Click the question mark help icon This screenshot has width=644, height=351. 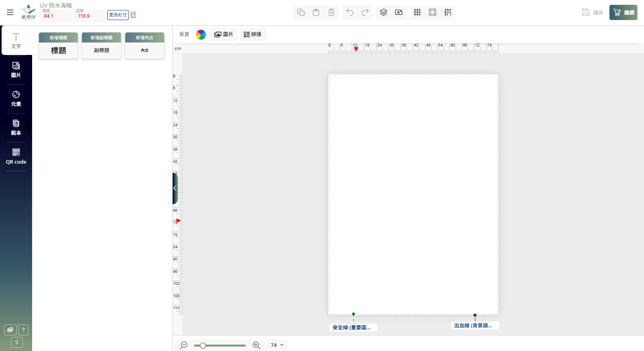pos(23,330)
